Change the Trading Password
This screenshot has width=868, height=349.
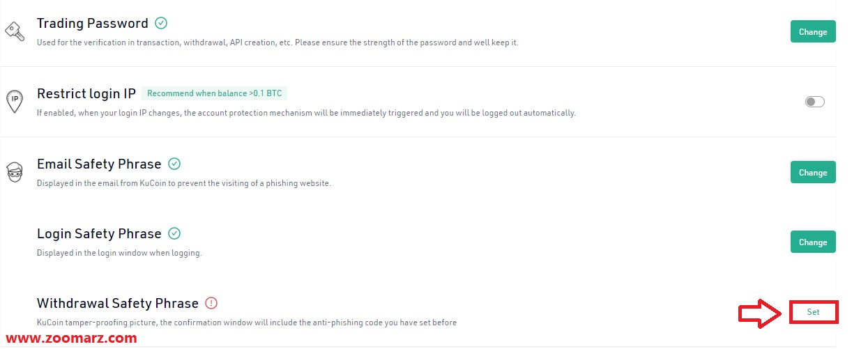coord(813,32)
